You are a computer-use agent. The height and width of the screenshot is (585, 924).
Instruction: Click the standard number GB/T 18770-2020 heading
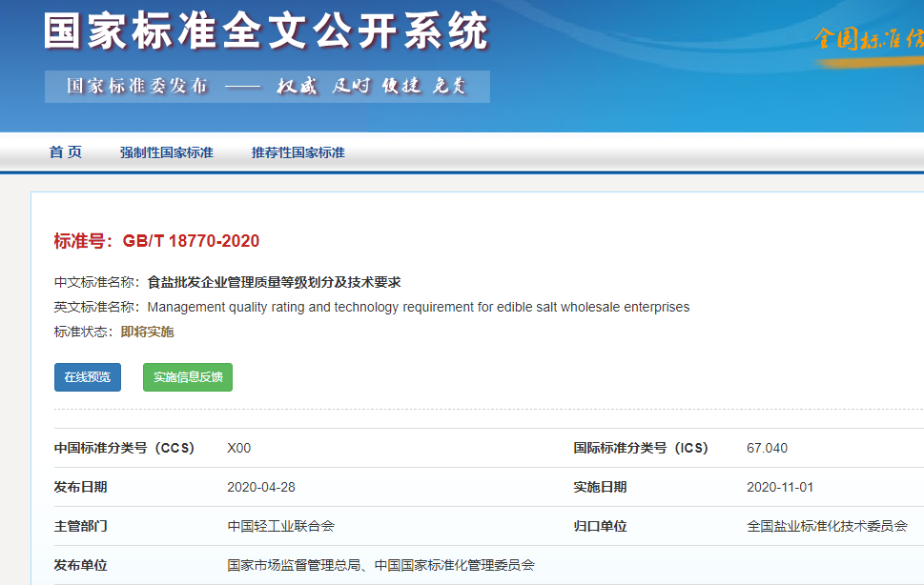(156, 241)
